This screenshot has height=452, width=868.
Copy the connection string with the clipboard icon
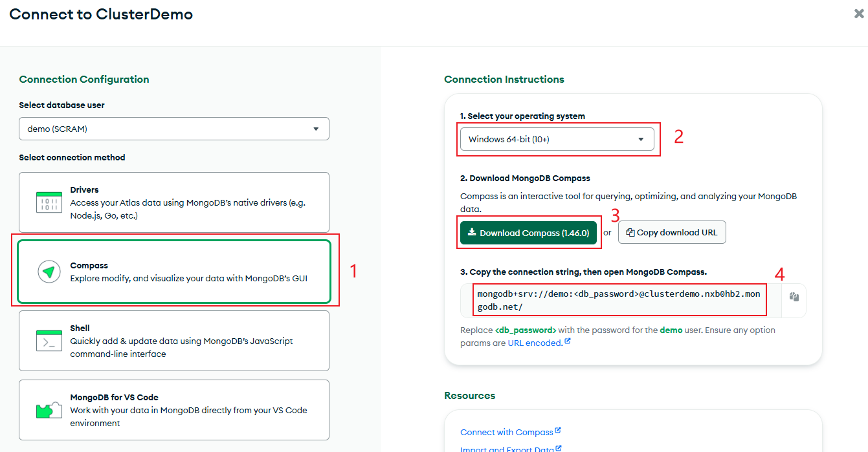(x=794, y=297)
